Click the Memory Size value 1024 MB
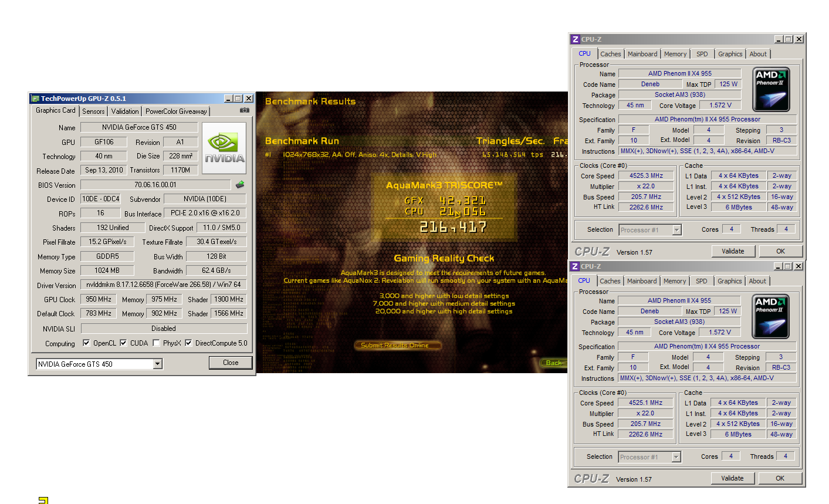The height and width of the screenshot is (504, 829). [107, 270]
